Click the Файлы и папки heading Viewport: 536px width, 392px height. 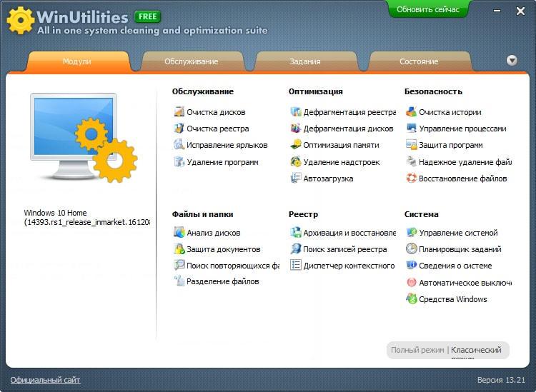[202, 214]
